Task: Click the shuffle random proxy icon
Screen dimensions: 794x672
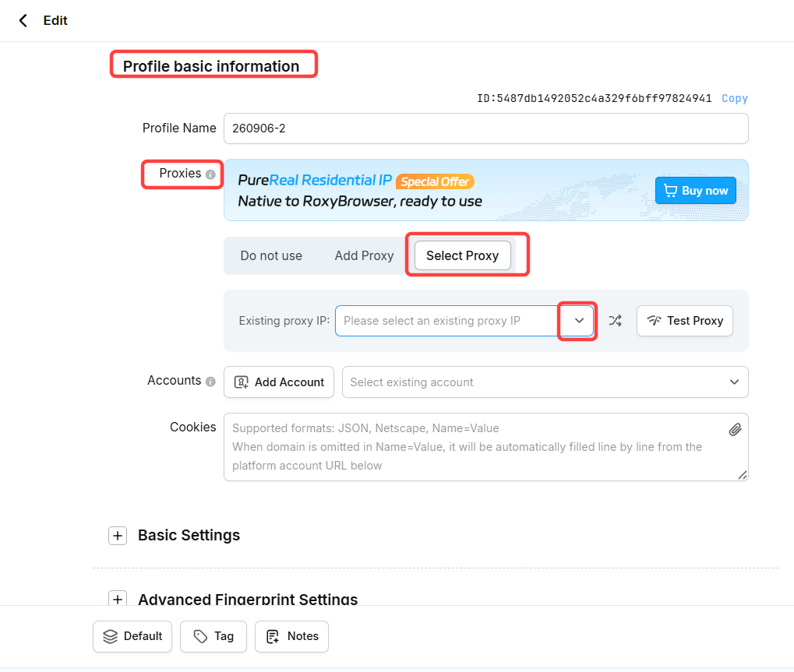Action: pyautogui.click(x=616, y=321)
